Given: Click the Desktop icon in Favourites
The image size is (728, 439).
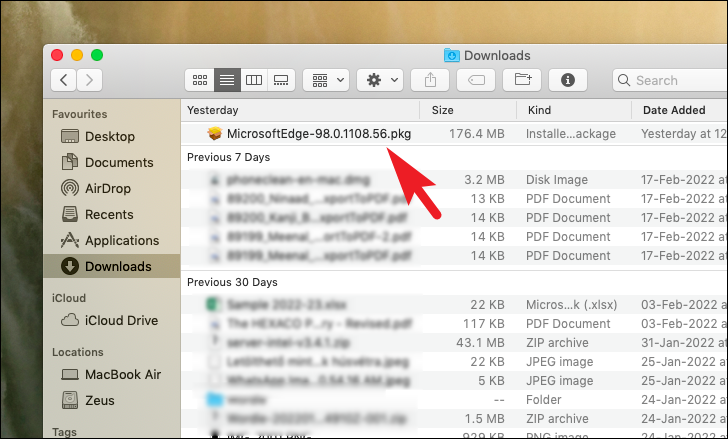Looking at the screenshot, I should click(70, 136).
